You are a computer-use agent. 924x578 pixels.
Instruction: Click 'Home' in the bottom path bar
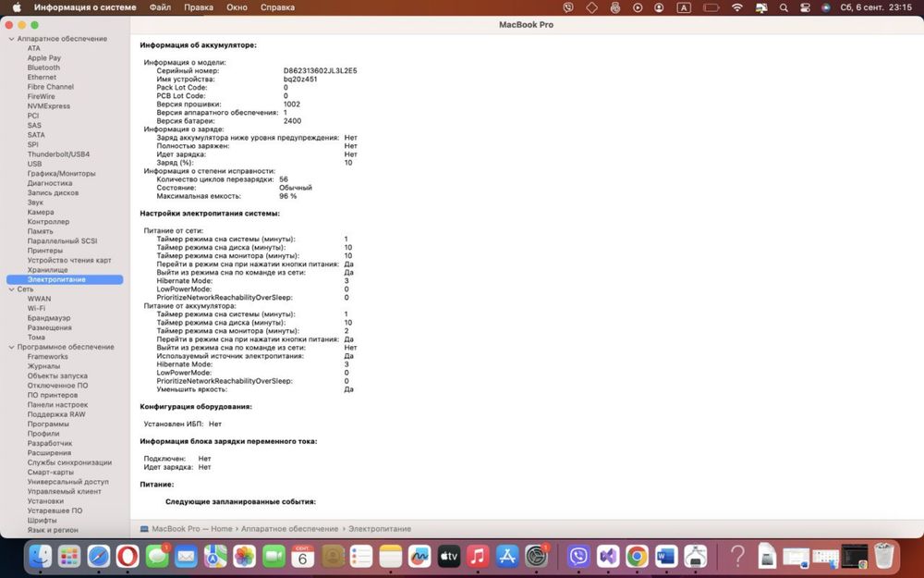[222, 529]
